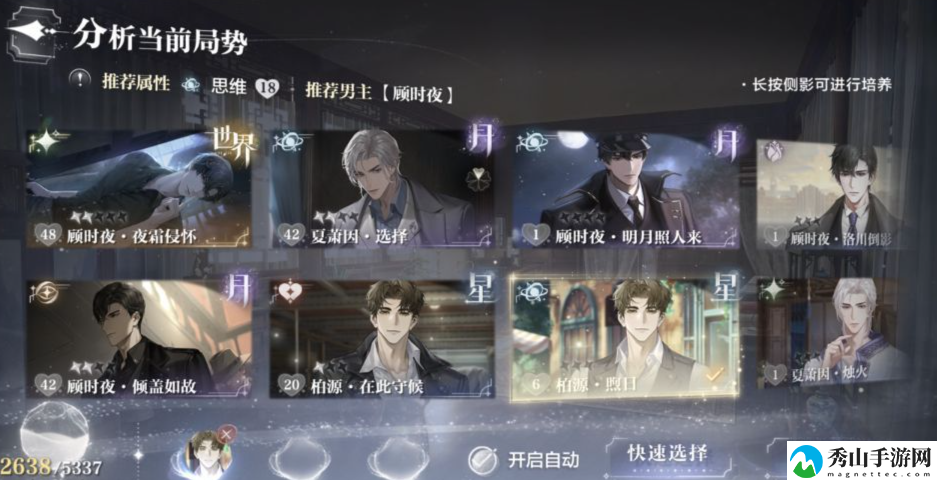Pick the 顾时夜·洛川倒影 card

[828, 194]
